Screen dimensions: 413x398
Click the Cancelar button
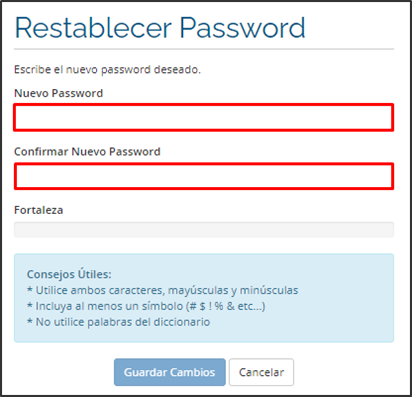[261, 372]
